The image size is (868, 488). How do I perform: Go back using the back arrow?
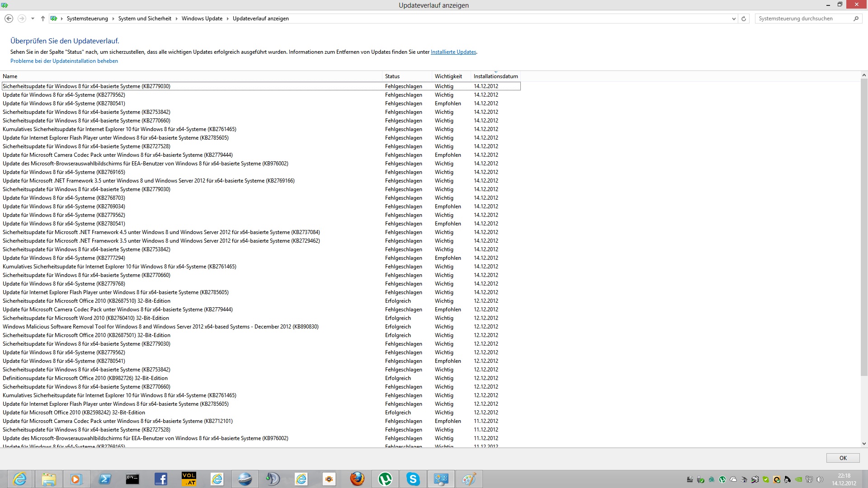(x=9, y=19)
